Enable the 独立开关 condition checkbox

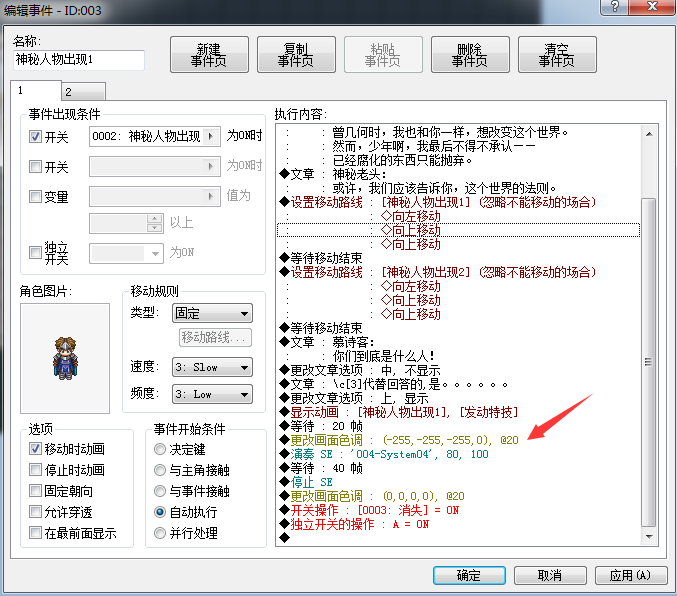pos(35,252)
